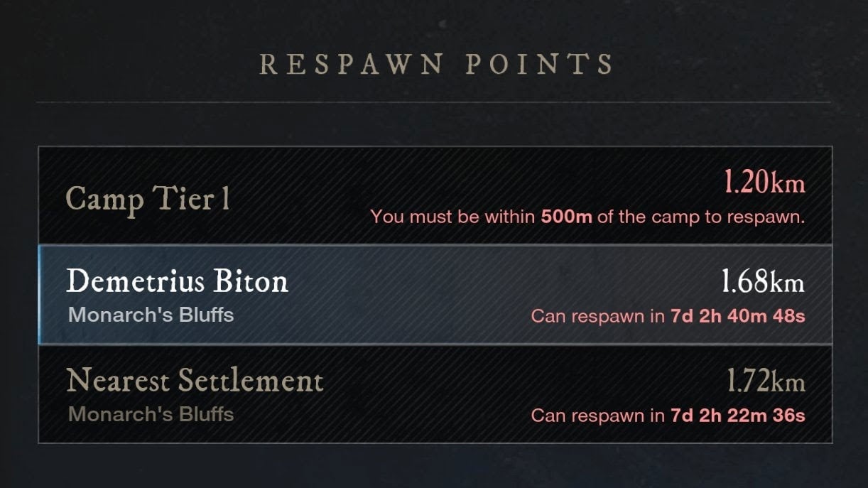Click the 1.68km distance value
The width and height of the screenshot is (868, 488).
(x=762, y=283)
